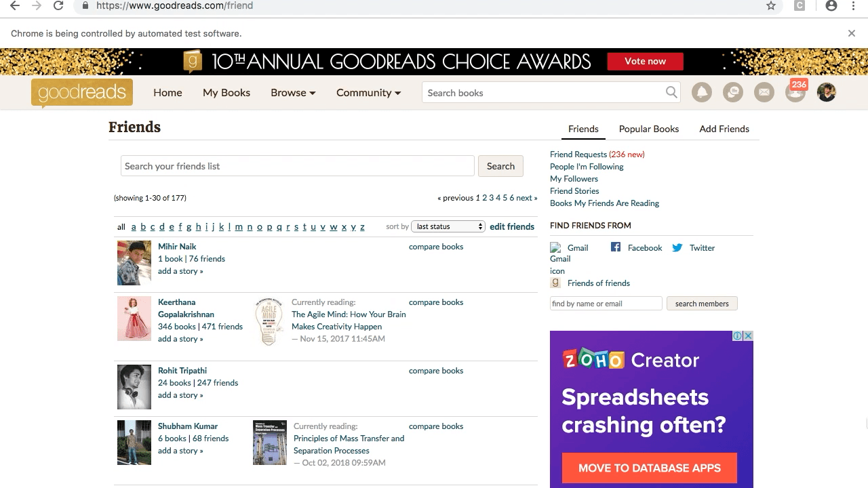Open the notifications bell icon
868x488 pixels.
(702, 92)
